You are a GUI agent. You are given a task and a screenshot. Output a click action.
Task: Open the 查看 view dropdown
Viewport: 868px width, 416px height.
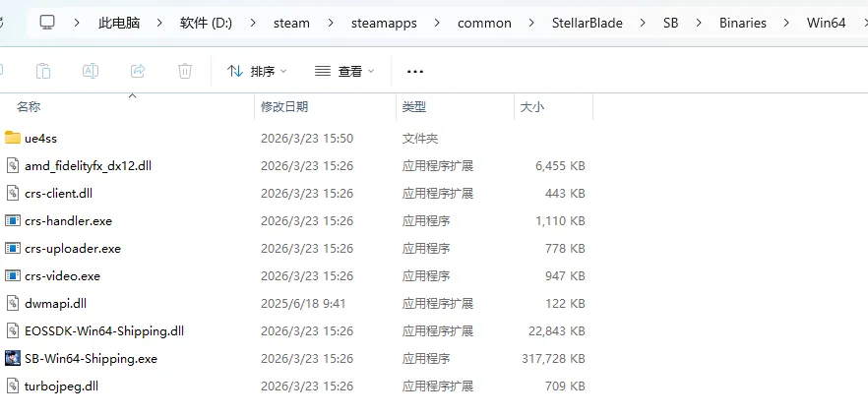pyautogui.click(x=344, y=71)
